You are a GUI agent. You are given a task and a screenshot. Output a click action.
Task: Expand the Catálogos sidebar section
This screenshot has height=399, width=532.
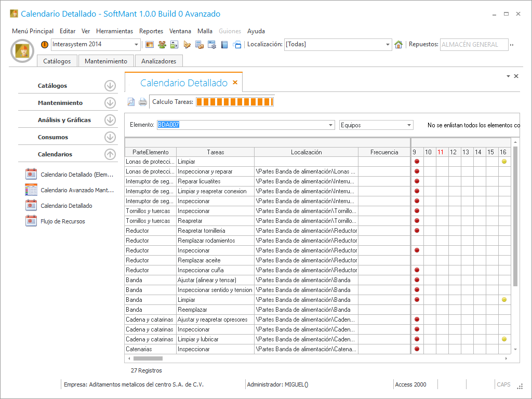click(110, 86)
